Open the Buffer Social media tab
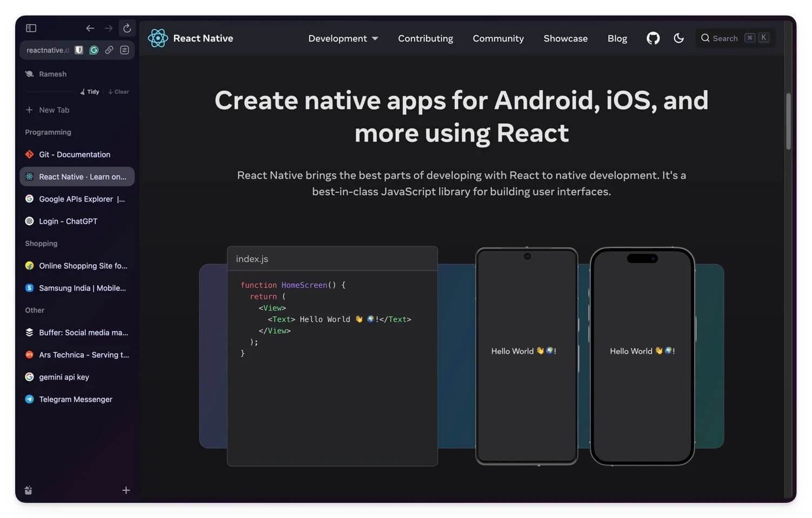 pyautogui.click(x=77, y=332)
